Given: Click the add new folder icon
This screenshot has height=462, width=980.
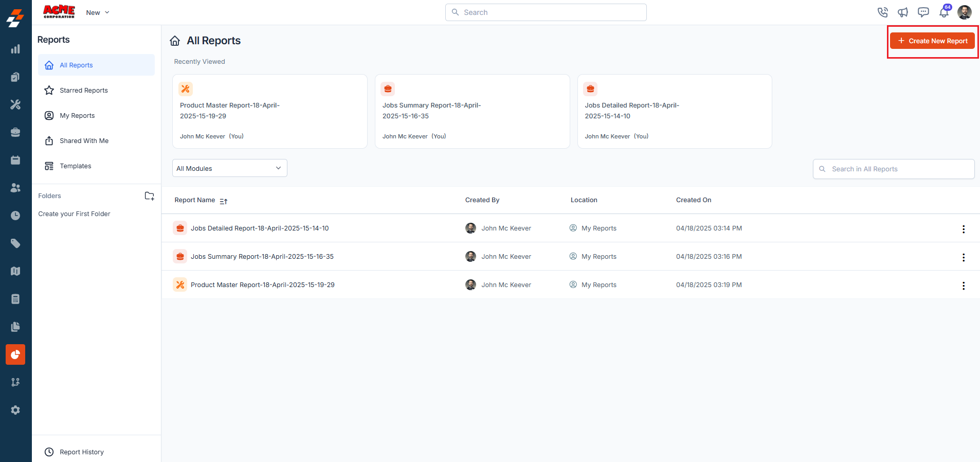Looking at the screenshot, I should tap(149, 196).
